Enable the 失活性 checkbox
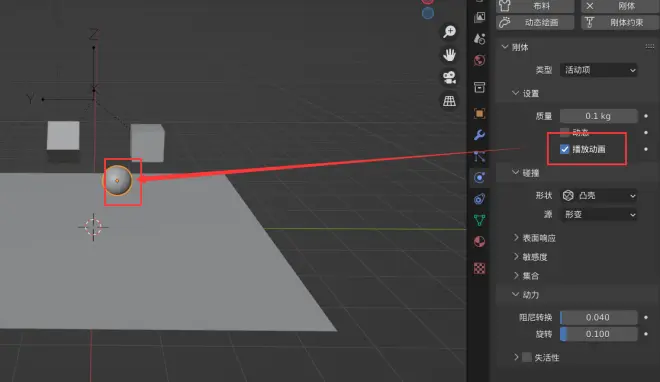This screenshot has height=382, width=660. (527, 357)
